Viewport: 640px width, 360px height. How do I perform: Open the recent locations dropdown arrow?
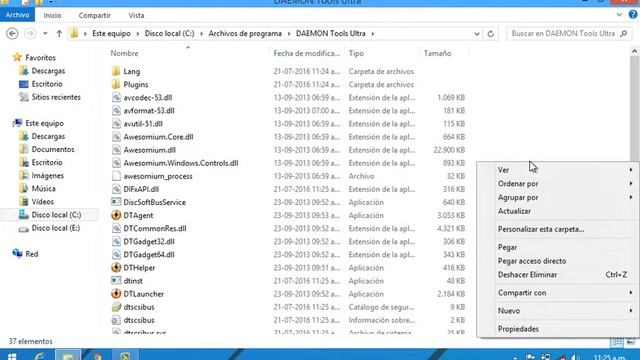(45, 33)
